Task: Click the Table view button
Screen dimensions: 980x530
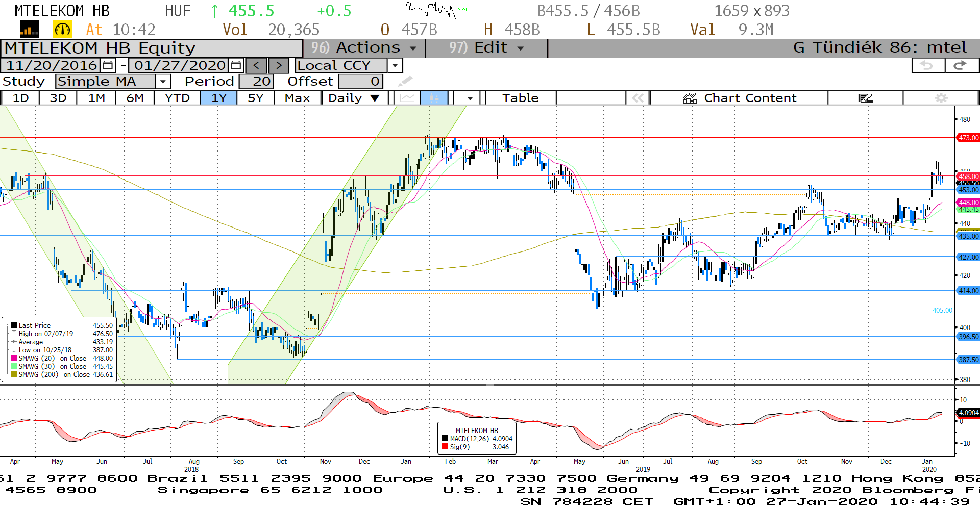Action: tap(520, 98)
